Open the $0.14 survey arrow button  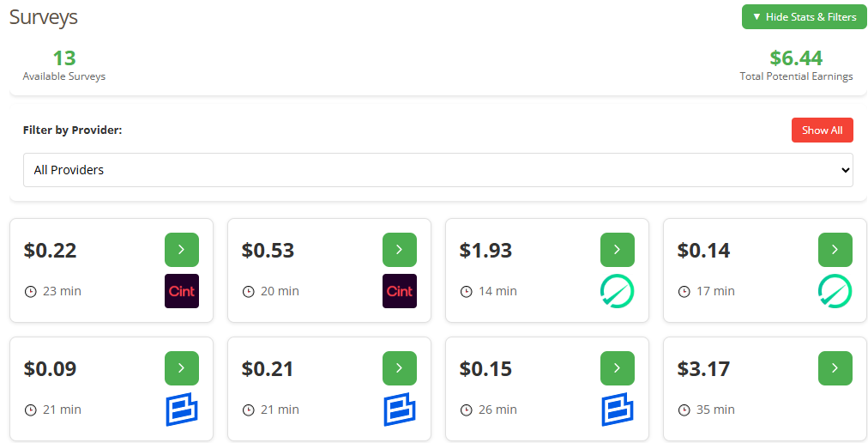(835, 250)
